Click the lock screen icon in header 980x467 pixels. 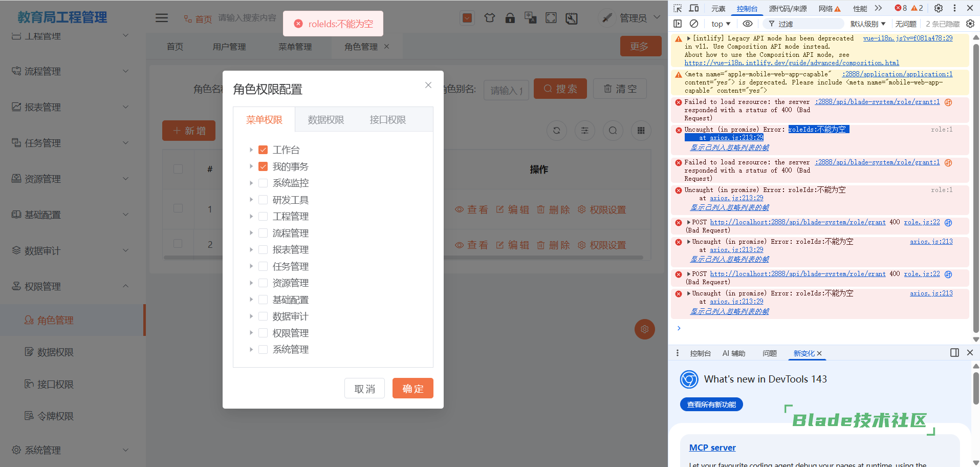tap(510, 18)
